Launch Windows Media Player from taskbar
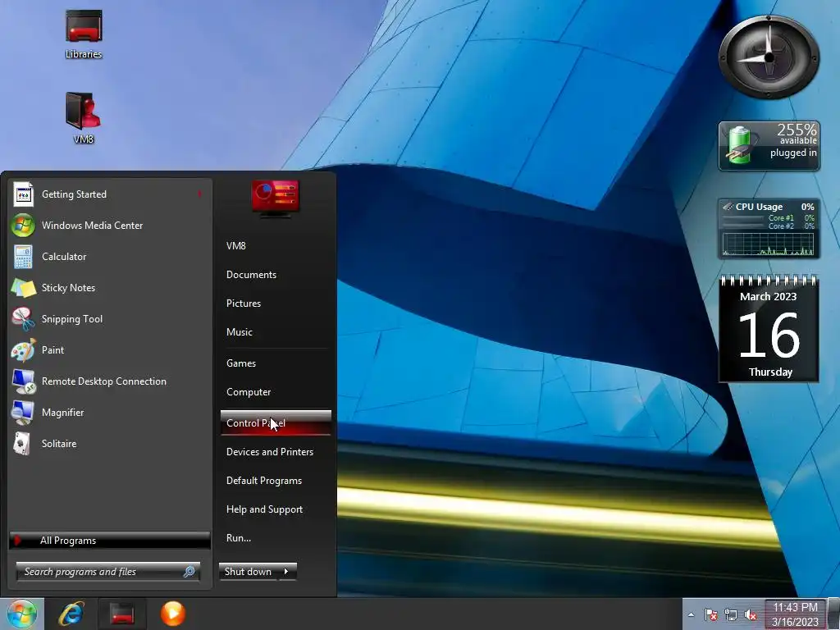840x630 pixels. (172, 614)
